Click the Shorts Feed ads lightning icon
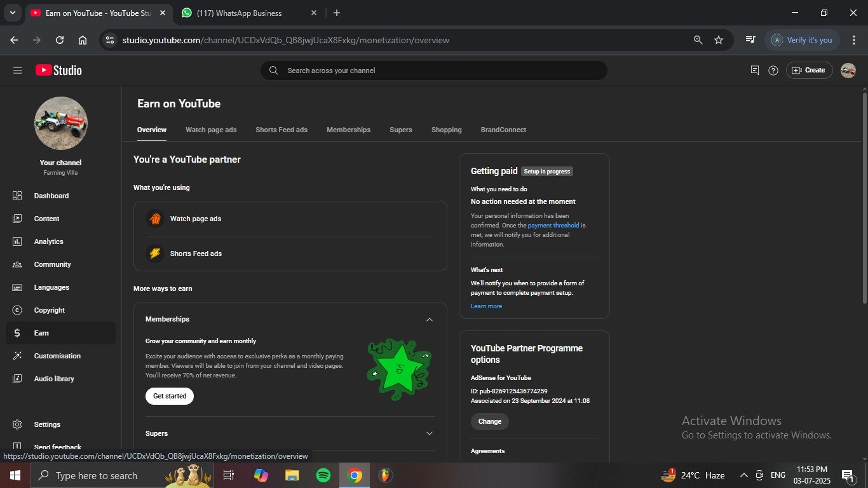The width and height of the screenshot is (868, 488). (155, 254)
